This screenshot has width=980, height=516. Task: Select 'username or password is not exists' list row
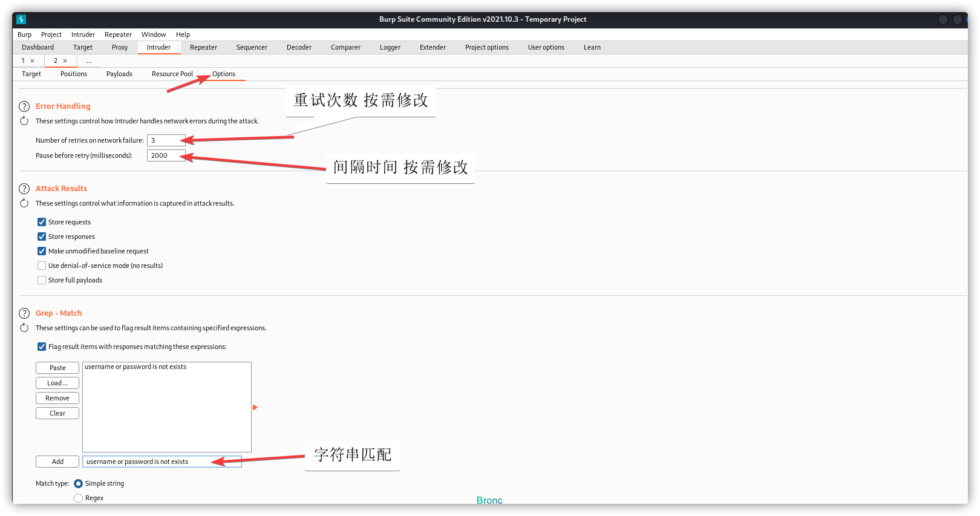coord(166,367)
